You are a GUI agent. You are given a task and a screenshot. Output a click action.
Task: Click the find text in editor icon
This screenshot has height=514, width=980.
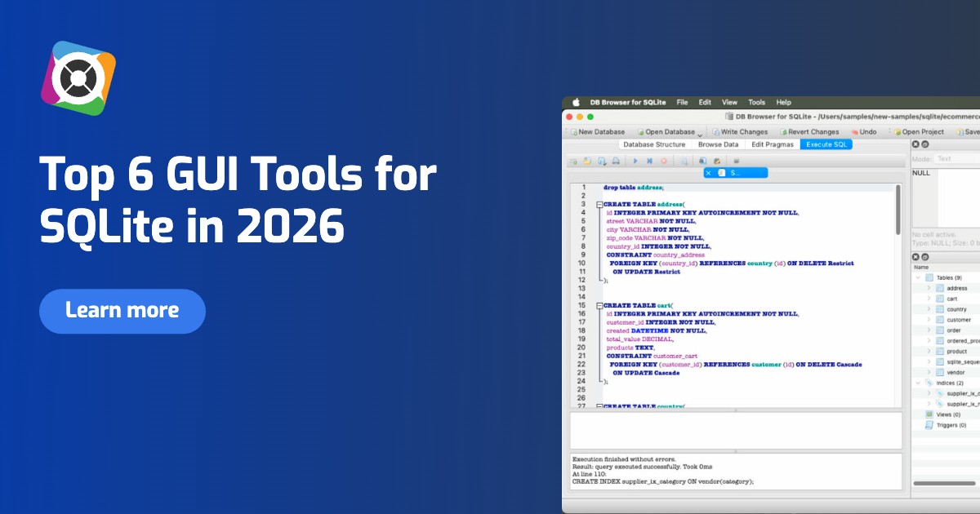point(702,162)
